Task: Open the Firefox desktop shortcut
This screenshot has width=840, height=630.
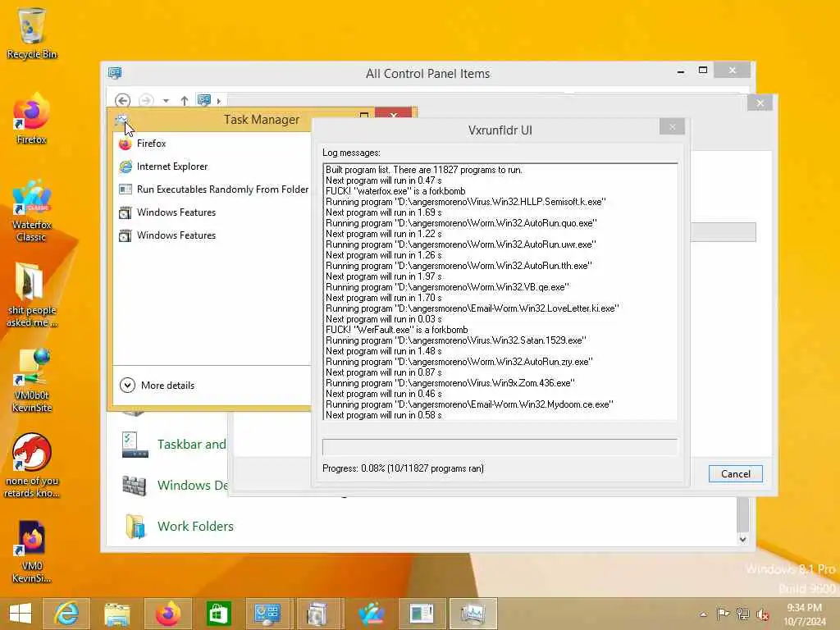Action: (31, 119)
